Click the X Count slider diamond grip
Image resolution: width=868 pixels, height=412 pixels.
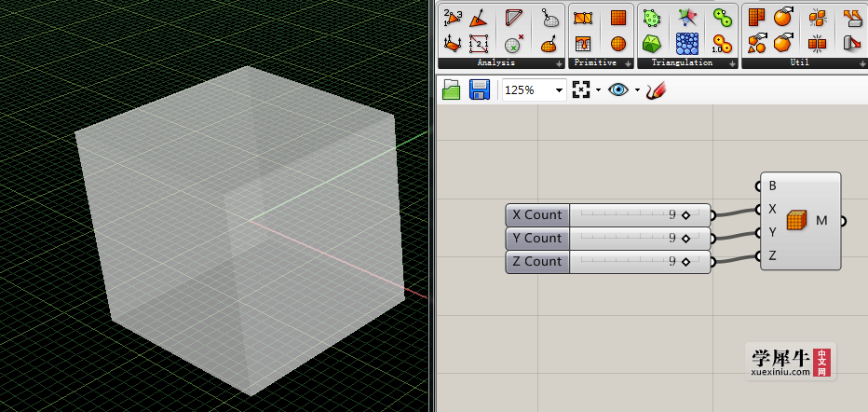tap(685, 215)
